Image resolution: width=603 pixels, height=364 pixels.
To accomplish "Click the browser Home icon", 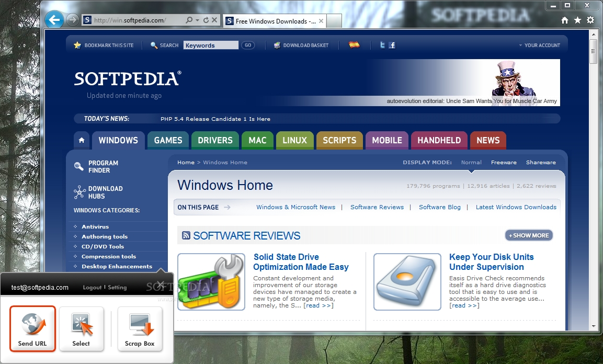I will coord(564,20).
